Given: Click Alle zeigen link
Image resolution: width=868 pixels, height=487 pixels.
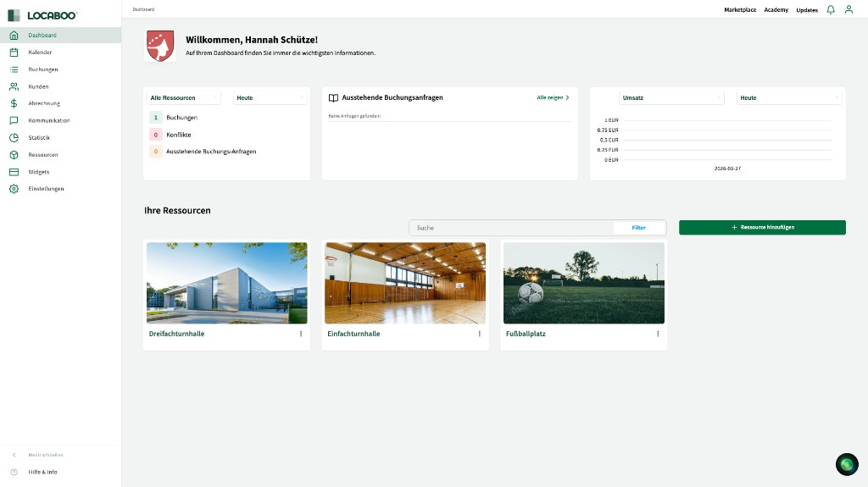Looking at the screenshot, I should click(x=553, y=97).
